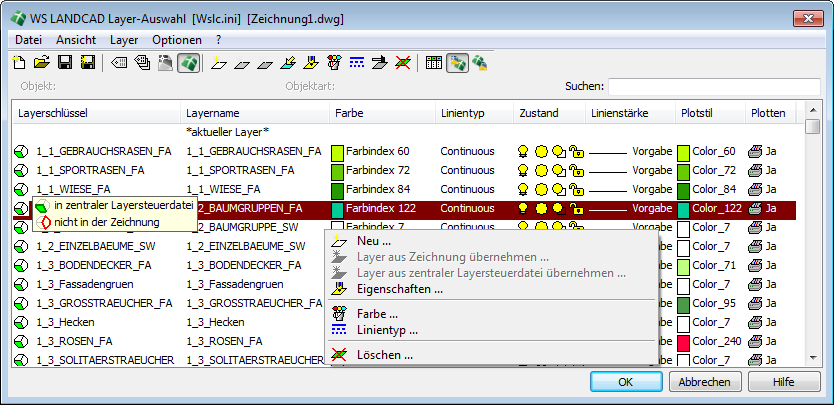Image resolution: width=834 pixels, height=405 pixels.
Task: Click the red delete layer toolbar icon
Action: 402,64
